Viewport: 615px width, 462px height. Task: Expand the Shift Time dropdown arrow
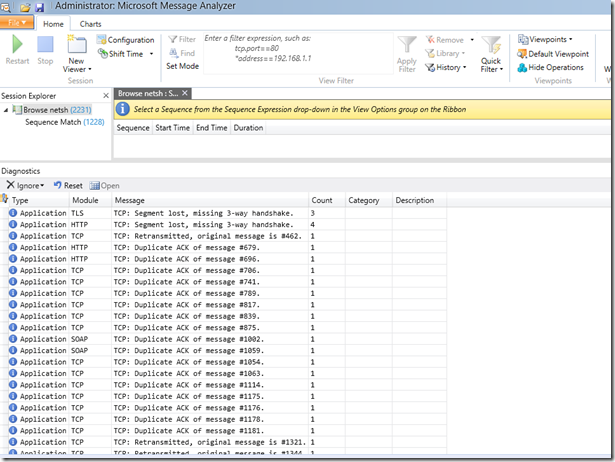click(x=151, y=54)
